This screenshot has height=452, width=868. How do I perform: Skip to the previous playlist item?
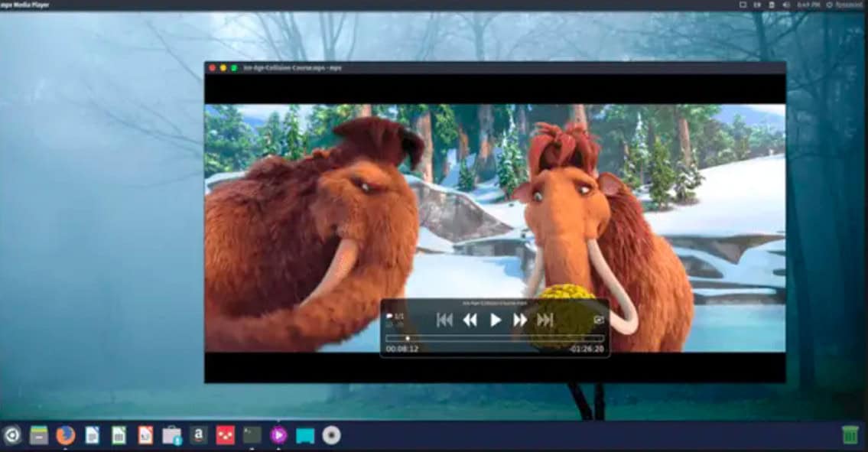click(444, 320)
